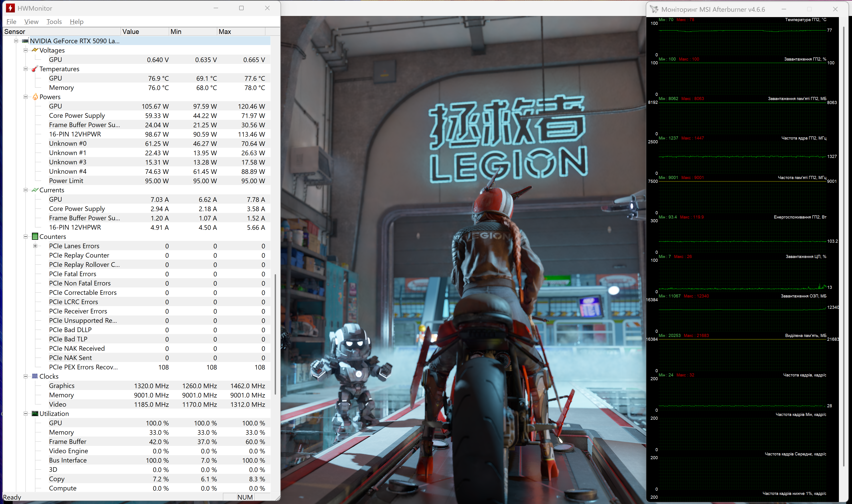Image resolution: width=852 pixels, height=504 pixels.
Task: Collapse the NVIDIA GeForce RTX 5090 node
Action: pyautogui.click(x=16, y=41)
